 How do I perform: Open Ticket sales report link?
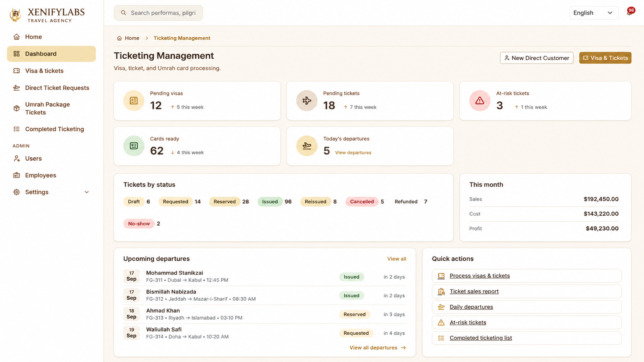(x=474, y=292)
